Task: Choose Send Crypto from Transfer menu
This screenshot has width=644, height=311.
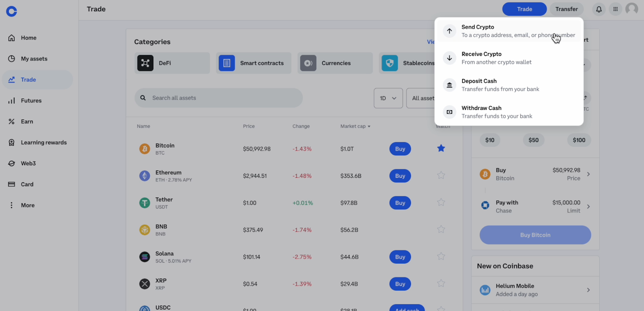Action: tap(509, 31)
